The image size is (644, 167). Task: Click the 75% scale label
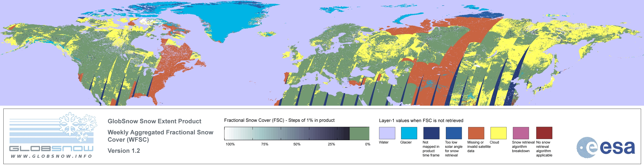point(265,144)
